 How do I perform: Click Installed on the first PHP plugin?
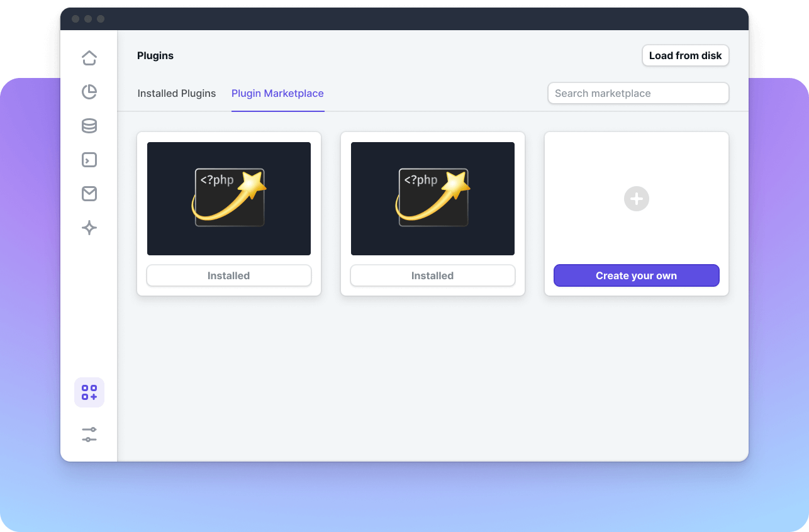point(228,275)
